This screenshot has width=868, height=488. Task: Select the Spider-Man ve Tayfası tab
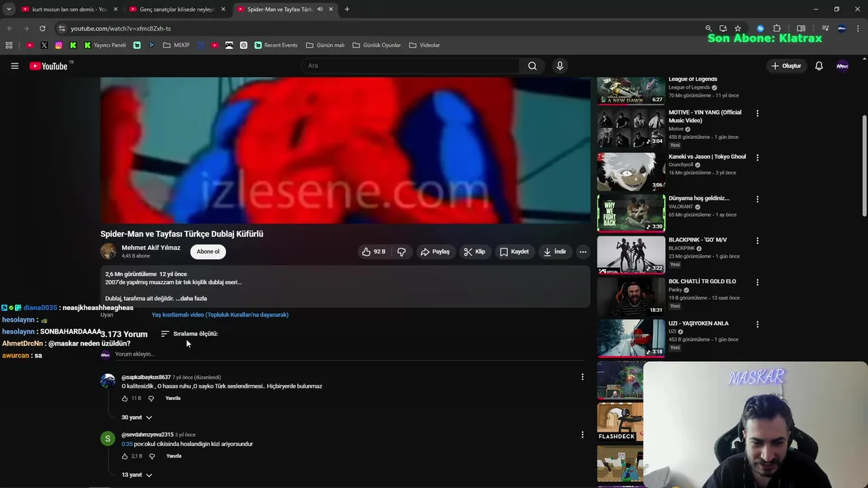279,9
